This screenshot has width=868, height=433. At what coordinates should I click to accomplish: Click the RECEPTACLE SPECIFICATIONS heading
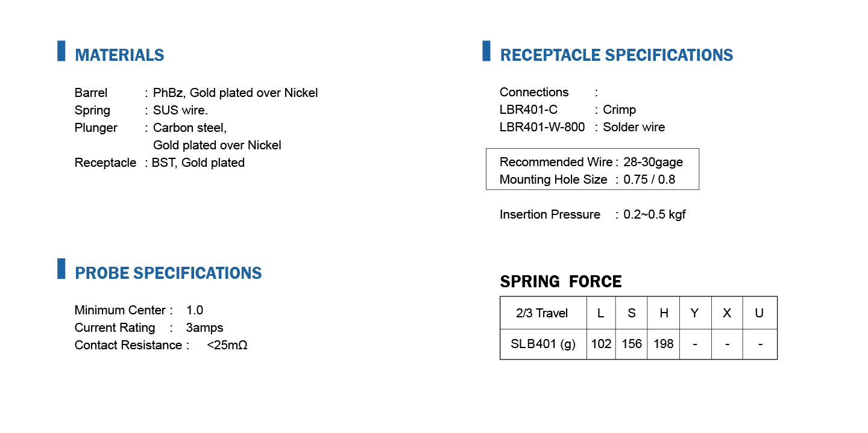[x=617, y=55]
